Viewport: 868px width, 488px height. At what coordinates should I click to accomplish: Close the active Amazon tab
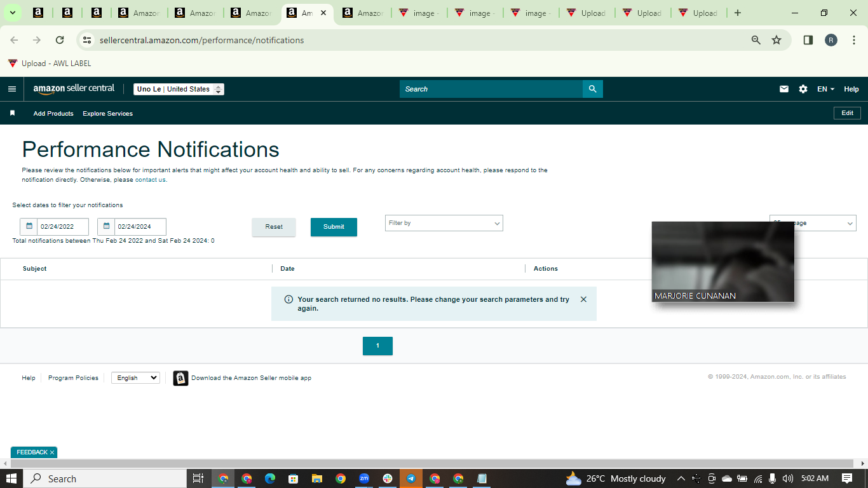(323, 13)
